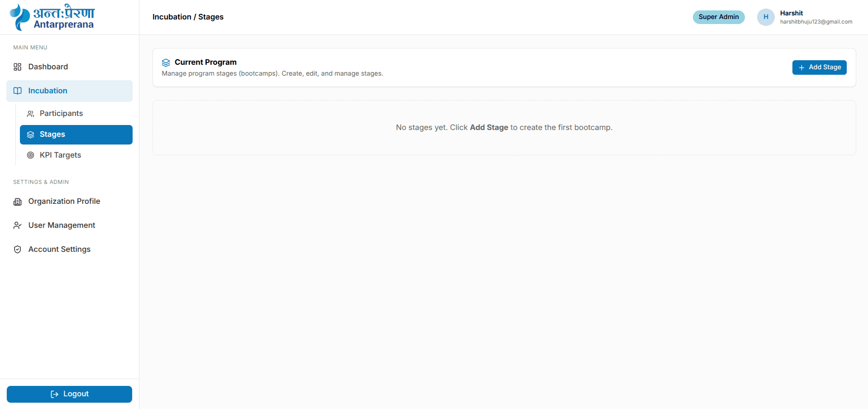Click the Super Admin badge

click(719, 17)
